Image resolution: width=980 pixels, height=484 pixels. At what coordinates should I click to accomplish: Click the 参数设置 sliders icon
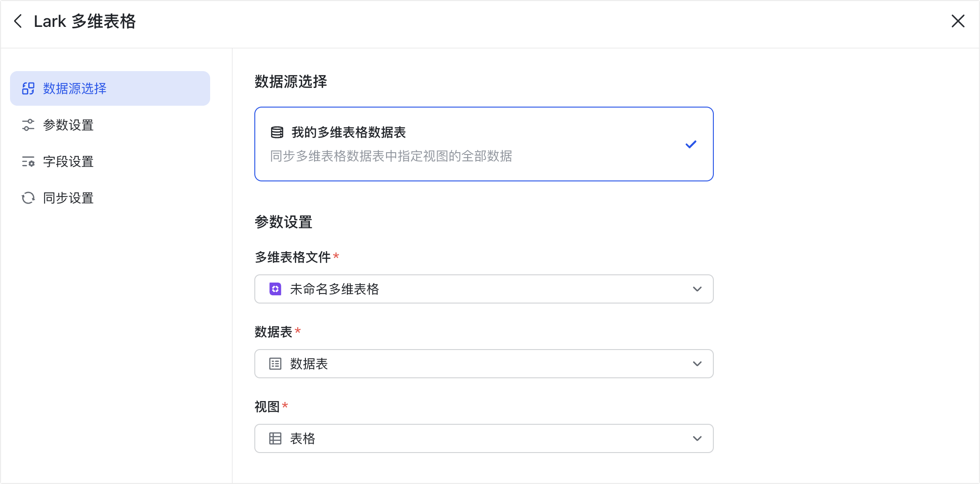click(x=28, y=125)
